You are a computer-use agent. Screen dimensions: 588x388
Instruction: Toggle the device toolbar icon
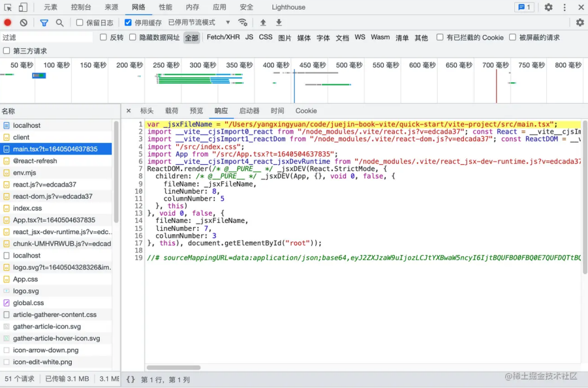(23, 7)
